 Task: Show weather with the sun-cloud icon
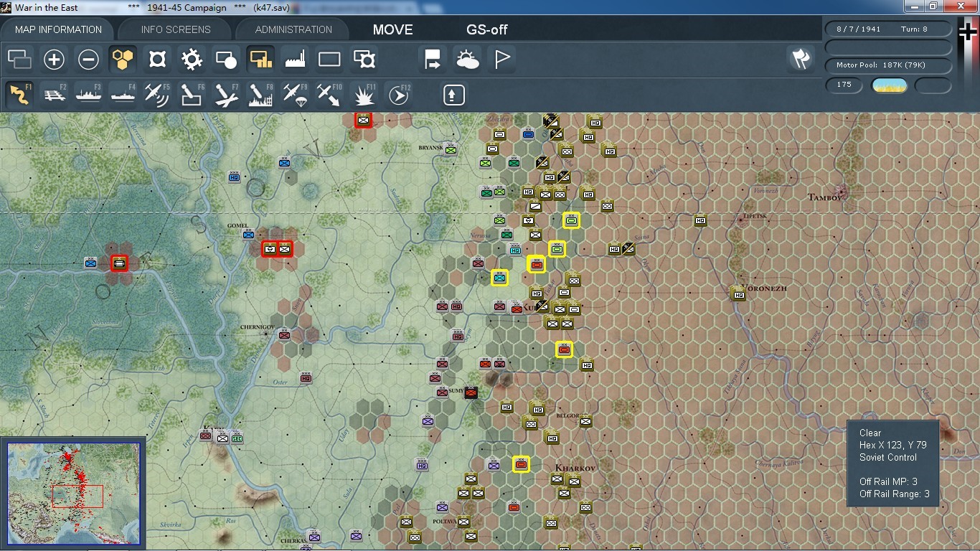click(468, 60)
